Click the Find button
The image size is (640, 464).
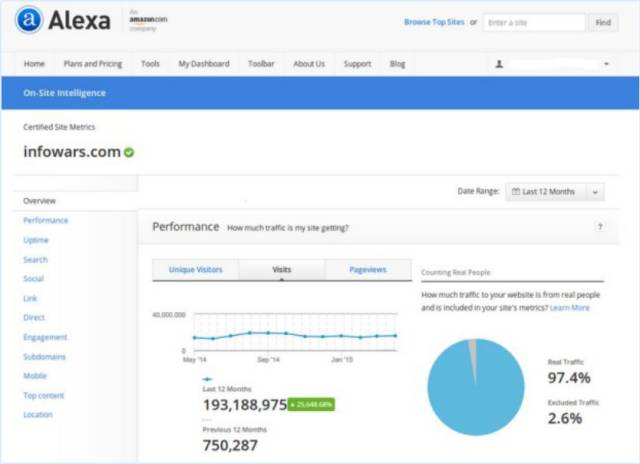603,22
